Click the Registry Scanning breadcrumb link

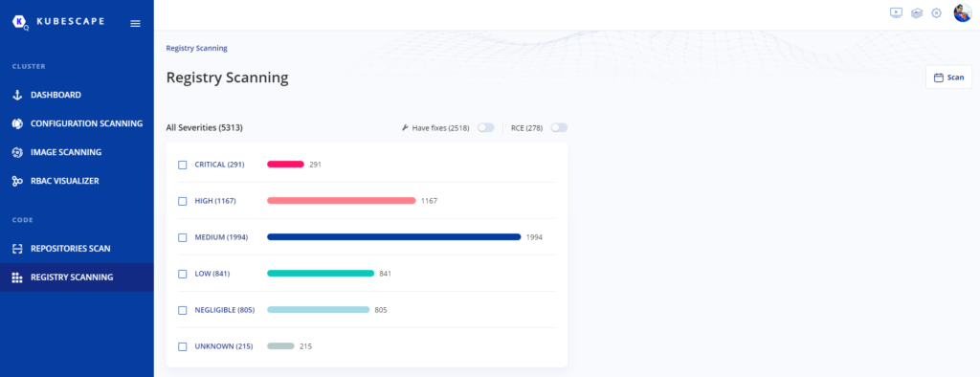point(197,48)
